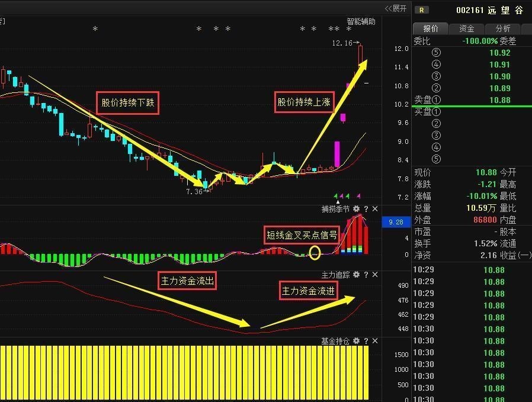The width and height of the screenshot is (532, 402).
Task: Open settings gear for 基金持仓 indicator
Action: (x=356, y=341)
